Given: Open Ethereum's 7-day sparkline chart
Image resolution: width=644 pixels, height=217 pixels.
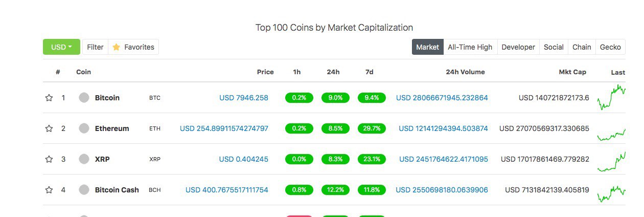Looking at the screenshot, I should 611,134.
